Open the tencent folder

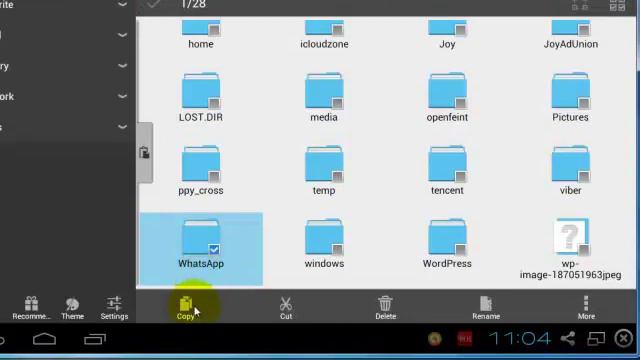[447, 171]
